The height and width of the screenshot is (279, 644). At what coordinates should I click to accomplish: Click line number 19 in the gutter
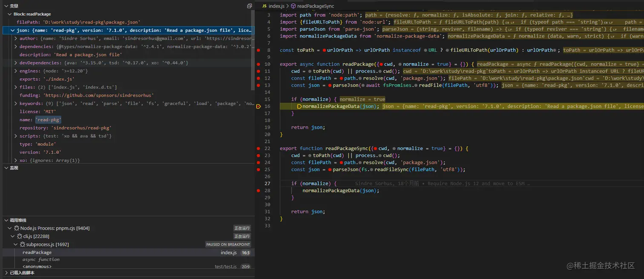pyautogui.click(x=267, y=127)
